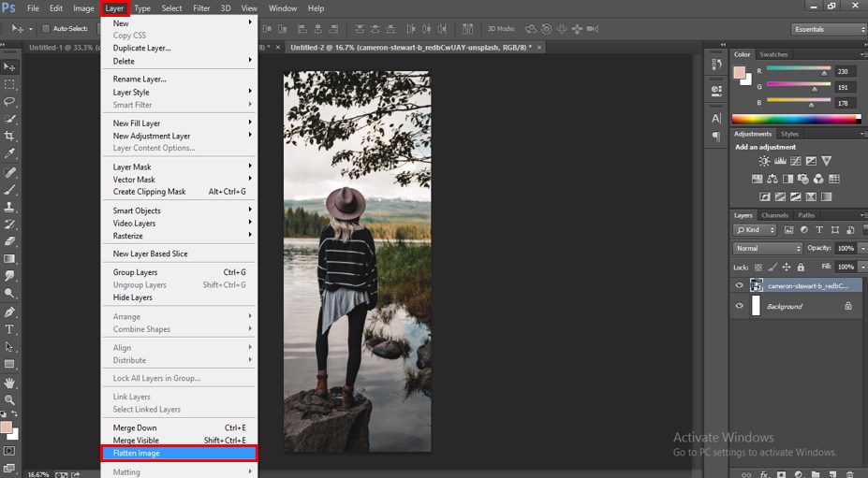The image size is (868, 478).
Task: Select the Lasso tool
Action: click(x=9, y=101)
